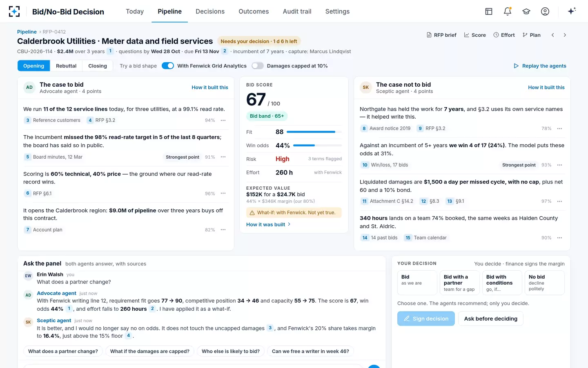Turn off With Fenwick Grid Analytics toggle
The width and height of the screenshot is (588, 368).
click(168, 66)
